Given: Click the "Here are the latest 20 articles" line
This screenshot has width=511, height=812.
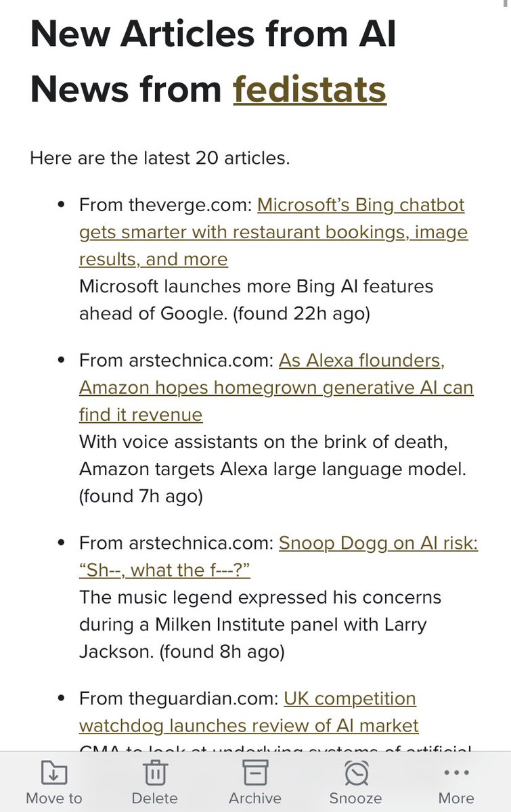Looking at the screenshot, I should tap(160, 159).
